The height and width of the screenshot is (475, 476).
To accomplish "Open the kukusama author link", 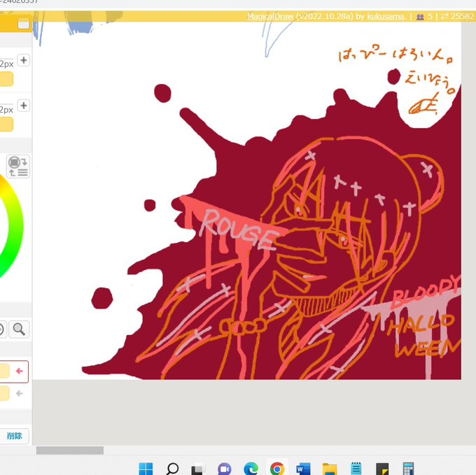I will tap(386, 16).
